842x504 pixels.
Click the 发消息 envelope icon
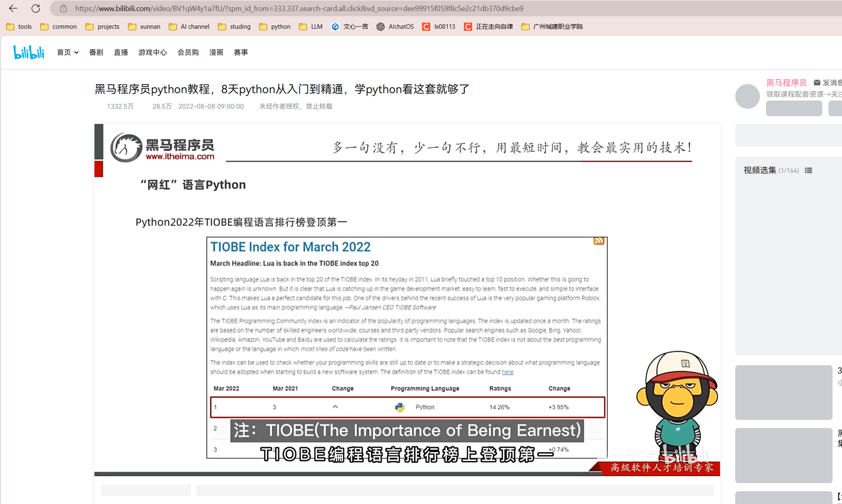817,82
